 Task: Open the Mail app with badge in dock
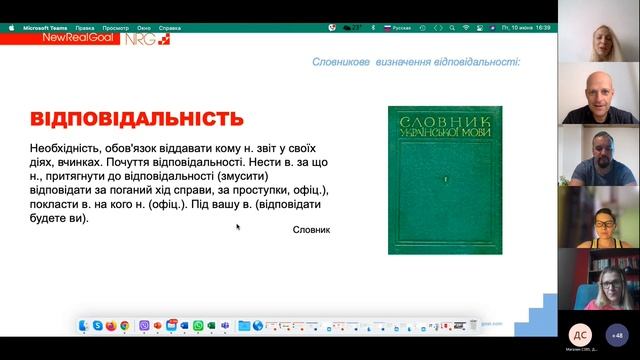[171, 325]
